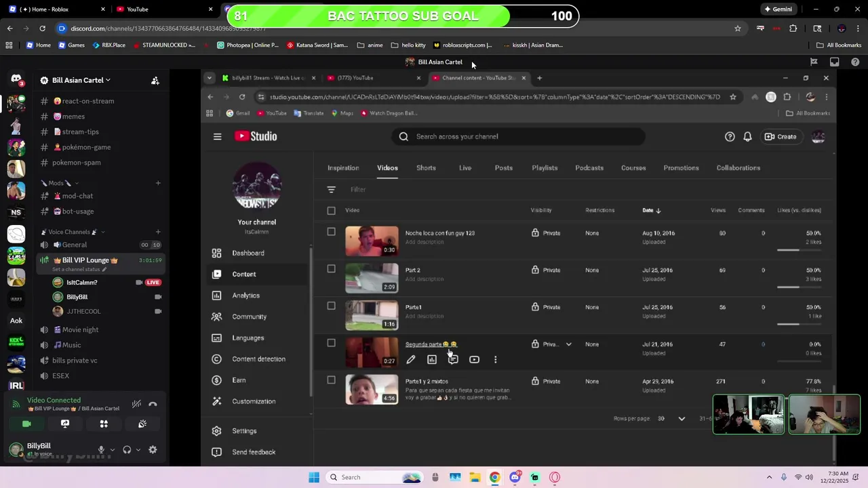Open YouTube Studio notifications bell
868x488 pixels.
(x=747, y=136)
